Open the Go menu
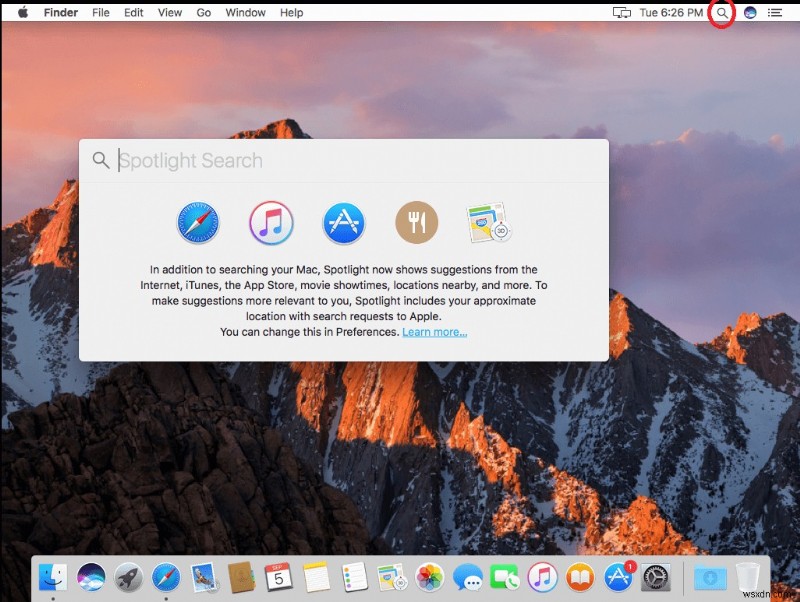800x602 pixels. 203,13
